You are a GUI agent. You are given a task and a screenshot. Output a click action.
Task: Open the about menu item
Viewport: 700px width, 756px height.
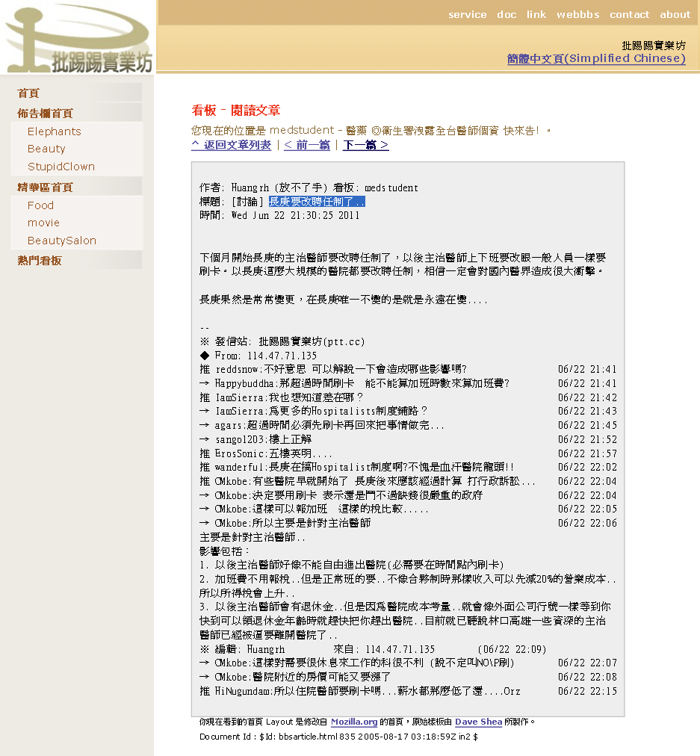pyautogui.click(x=675, y=14)
